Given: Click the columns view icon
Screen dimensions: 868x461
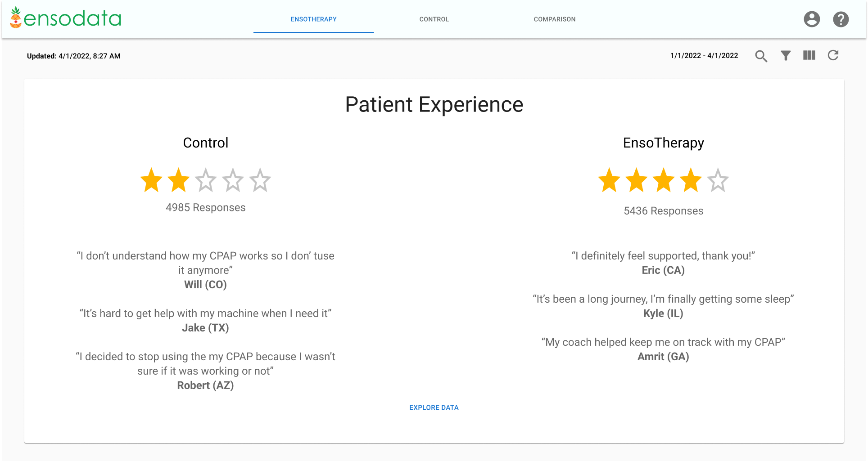Looking at the screenshot, I should pos(809,55).
